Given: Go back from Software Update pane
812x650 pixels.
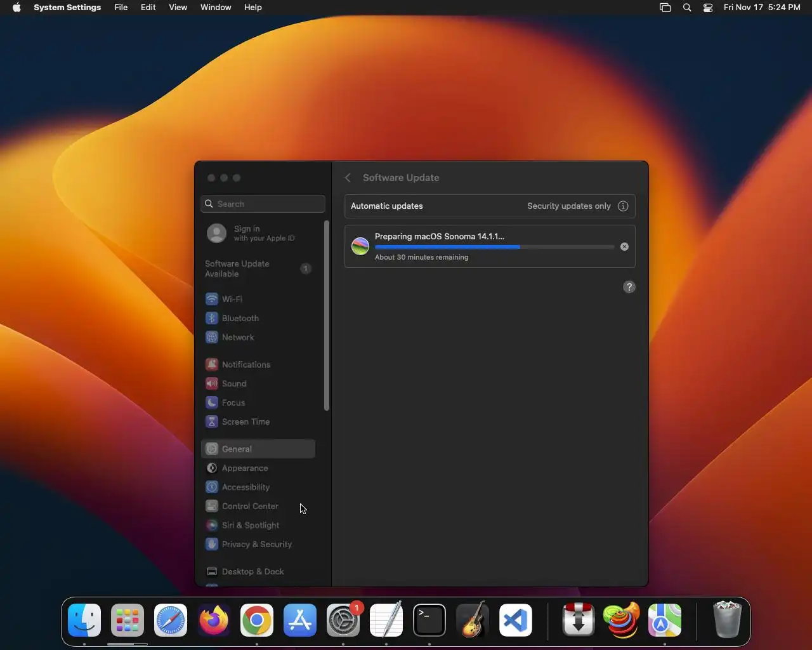Looking at the screenshot, I should (348, 178).
